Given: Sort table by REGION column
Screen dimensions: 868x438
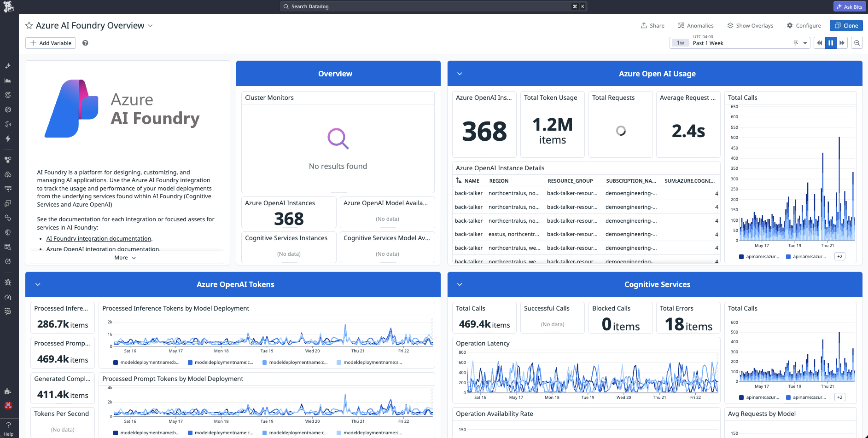Looking at the screenshot, I should pos(499,181).
